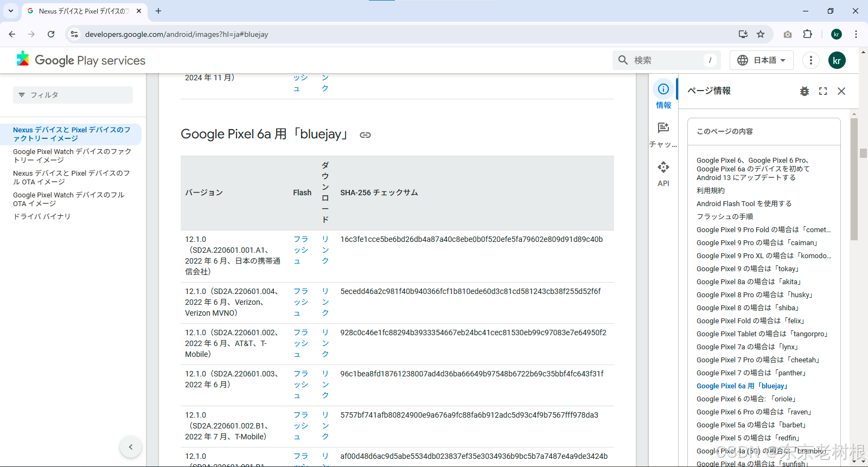Jump to Google Pixel 7 panther section

click(x=751, y=373)
